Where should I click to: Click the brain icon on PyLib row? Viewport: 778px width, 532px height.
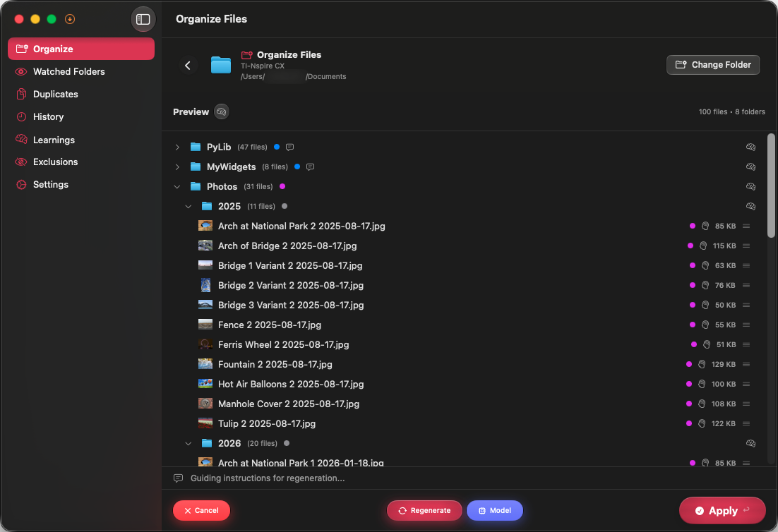click(750, 147)
